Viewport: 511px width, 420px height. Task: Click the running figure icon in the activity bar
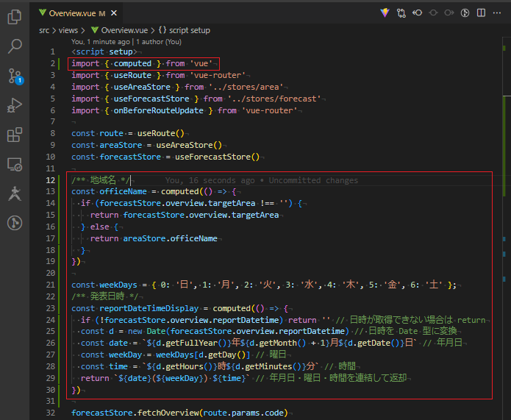click(x=15, y=193)
